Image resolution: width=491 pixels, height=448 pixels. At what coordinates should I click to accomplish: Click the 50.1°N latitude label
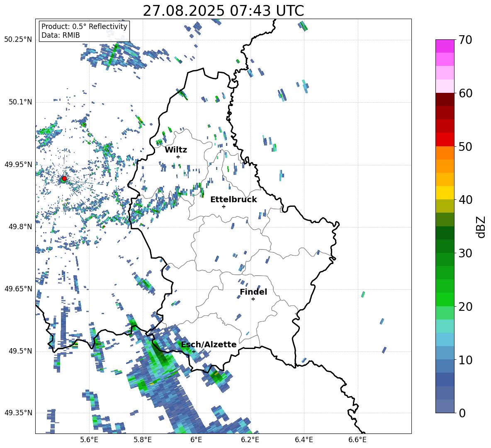21,102
